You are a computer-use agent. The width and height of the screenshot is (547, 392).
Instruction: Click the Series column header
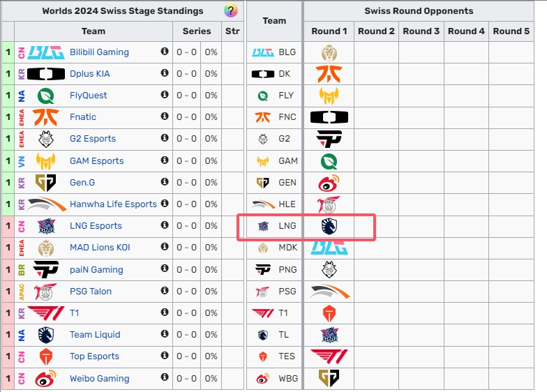click(x=197, y=31)
